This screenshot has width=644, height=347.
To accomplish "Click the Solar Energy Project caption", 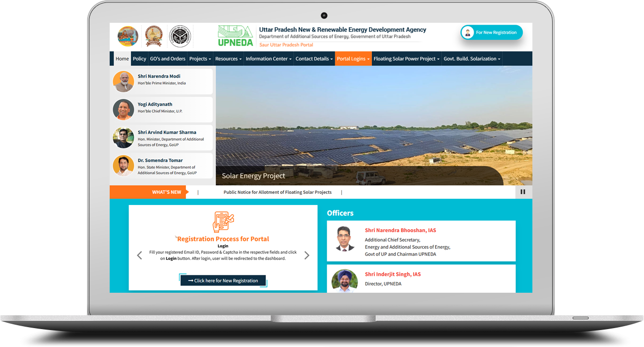I will point(253,176).
